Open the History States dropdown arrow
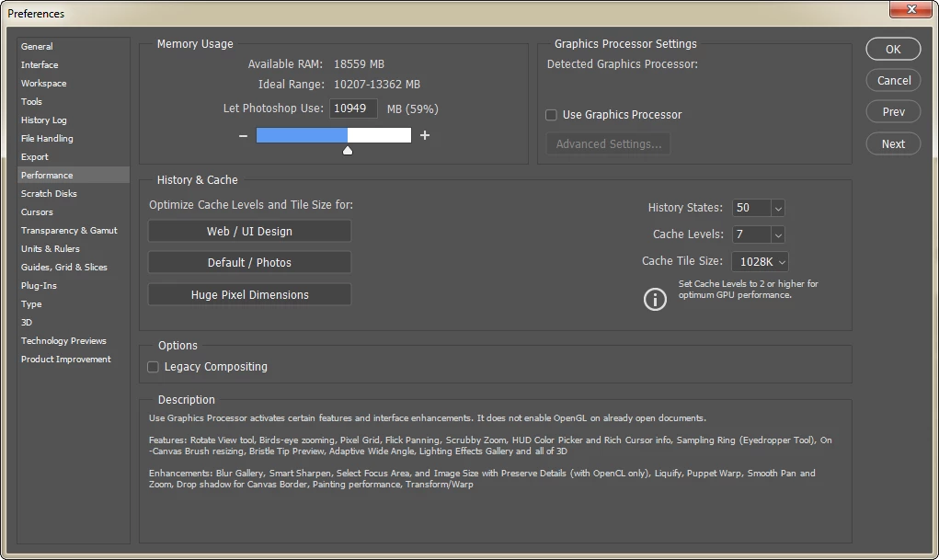 pos(778,209)
